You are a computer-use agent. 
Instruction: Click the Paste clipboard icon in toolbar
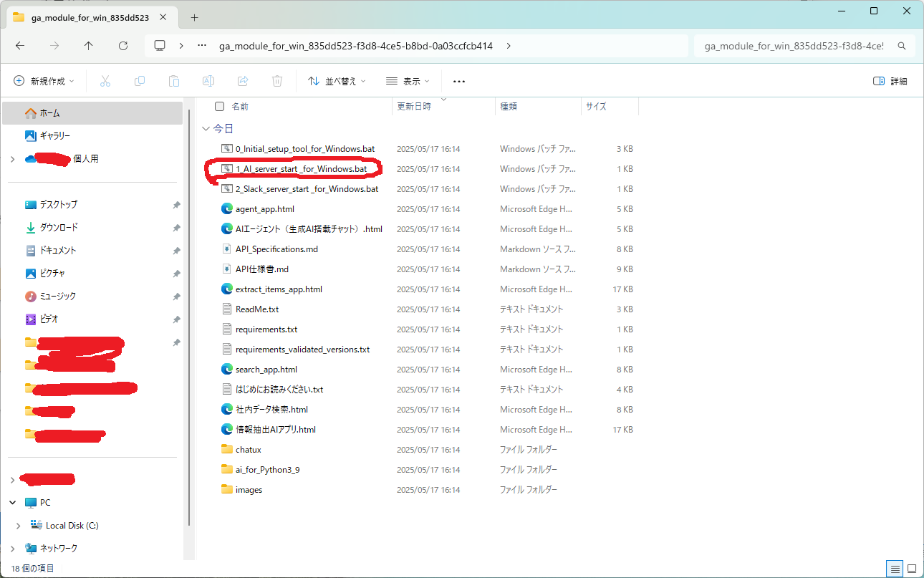pyautogui.click(x=174, y=82)
